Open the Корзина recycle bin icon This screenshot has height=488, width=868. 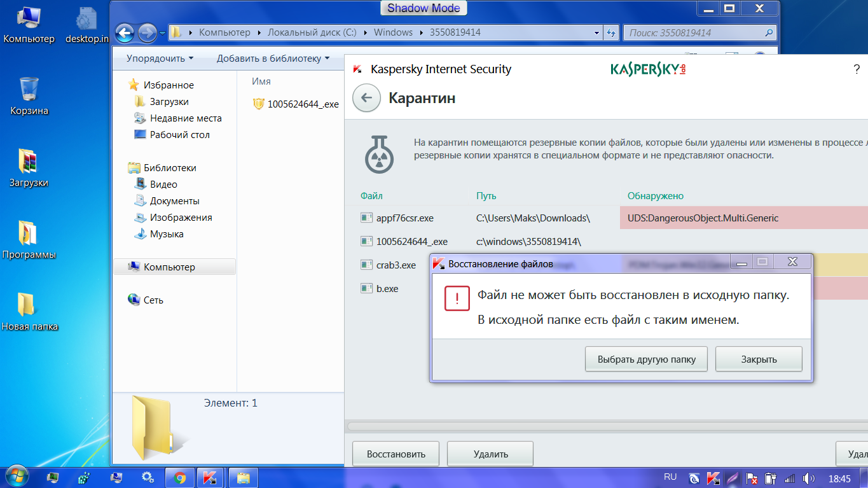tap(29, 95)
